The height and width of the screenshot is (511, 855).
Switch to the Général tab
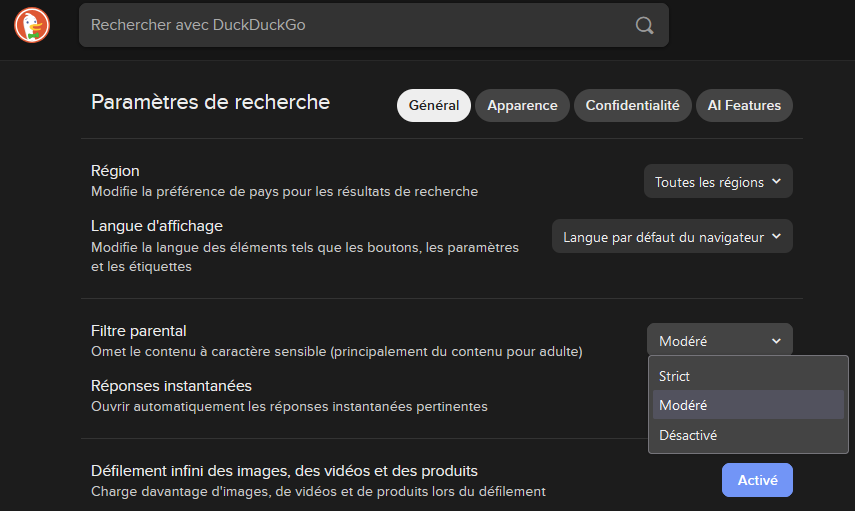(x=433, y=105)
